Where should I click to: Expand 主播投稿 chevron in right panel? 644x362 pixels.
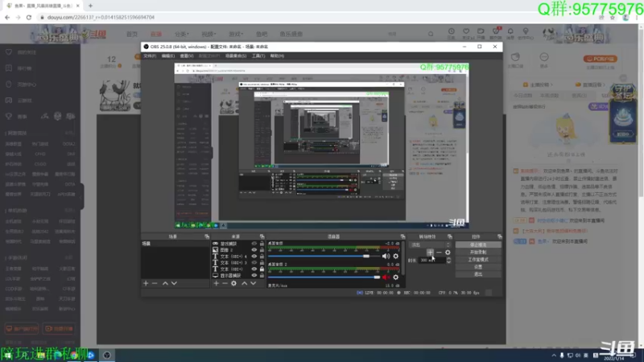[551, 85]
